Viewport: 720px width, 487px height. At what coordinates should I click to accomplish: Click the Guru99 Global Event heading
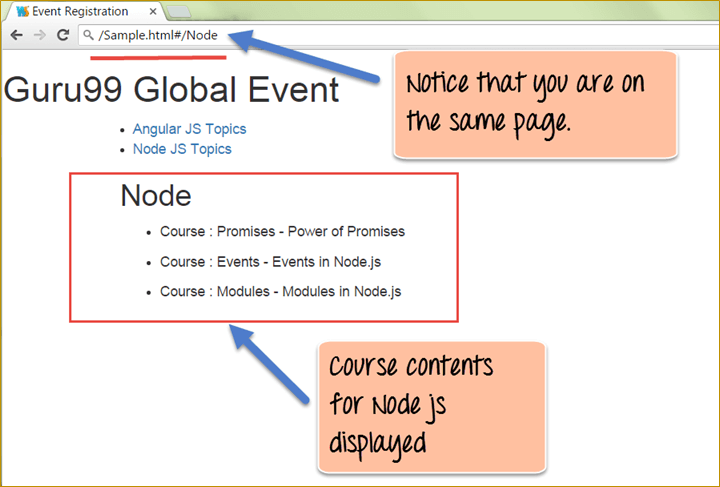tap(171, 90)
